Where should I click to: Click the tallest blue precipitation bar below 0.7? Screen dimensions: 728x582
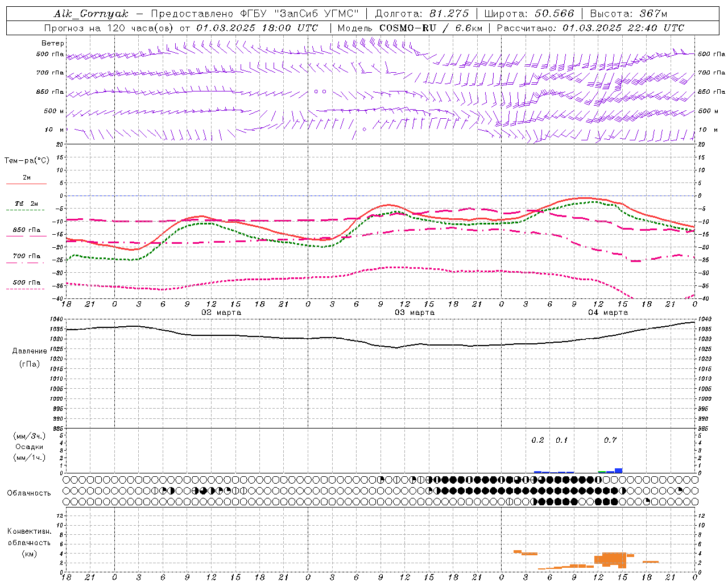(618, 471)
